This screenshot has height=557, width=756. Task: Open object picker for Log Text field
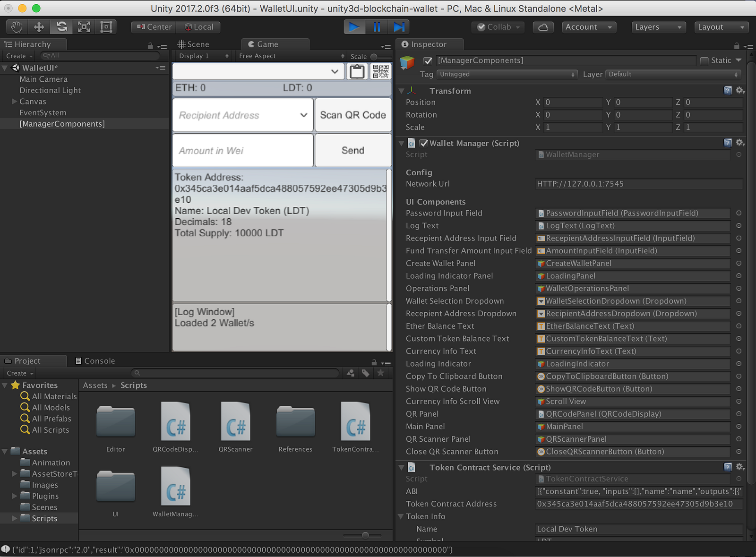coord(739,226)
